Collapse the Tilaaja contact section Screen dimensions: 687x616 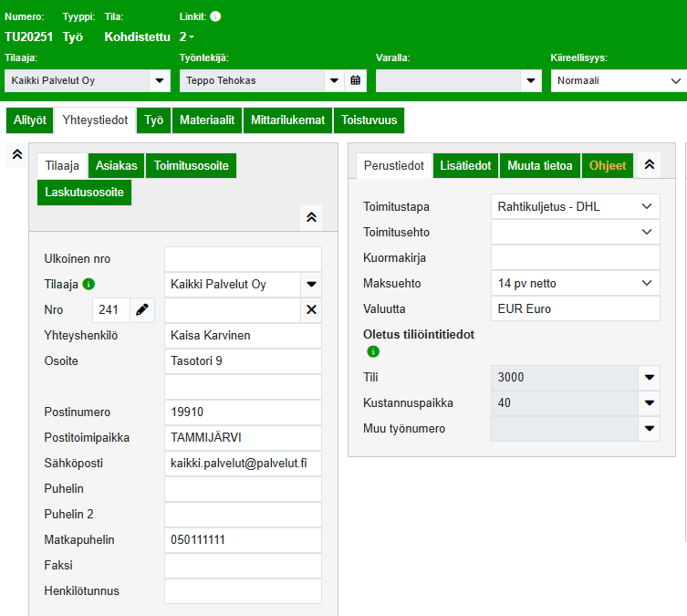click(x=311, y=216)
